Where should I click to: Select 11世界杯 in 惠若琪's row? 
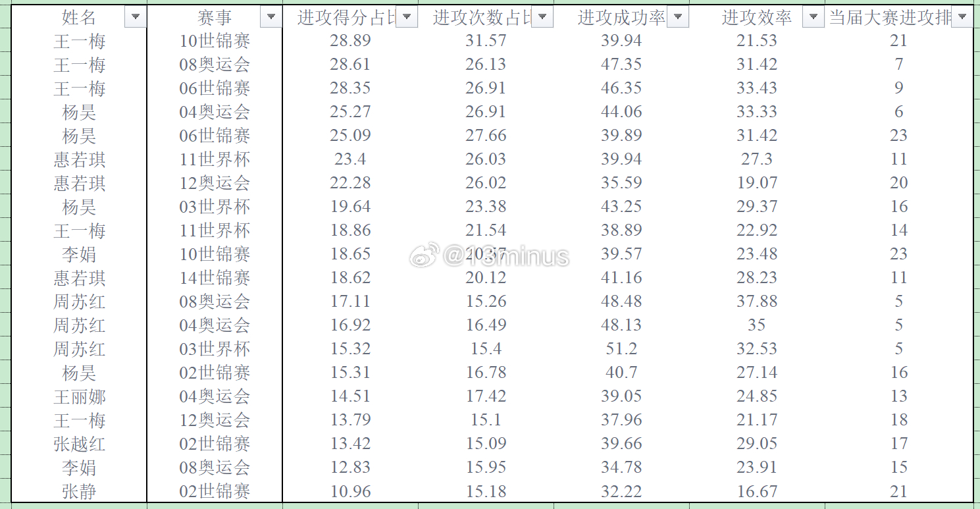[x=215, y=159]
